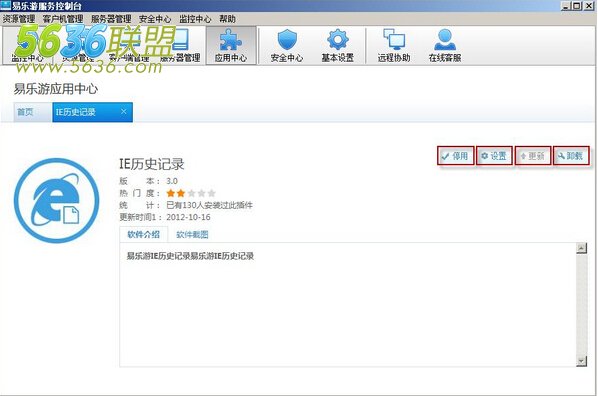The image size is (598, 396).
Task: Select the IE历史记录 tab
Action: [92, 112]
